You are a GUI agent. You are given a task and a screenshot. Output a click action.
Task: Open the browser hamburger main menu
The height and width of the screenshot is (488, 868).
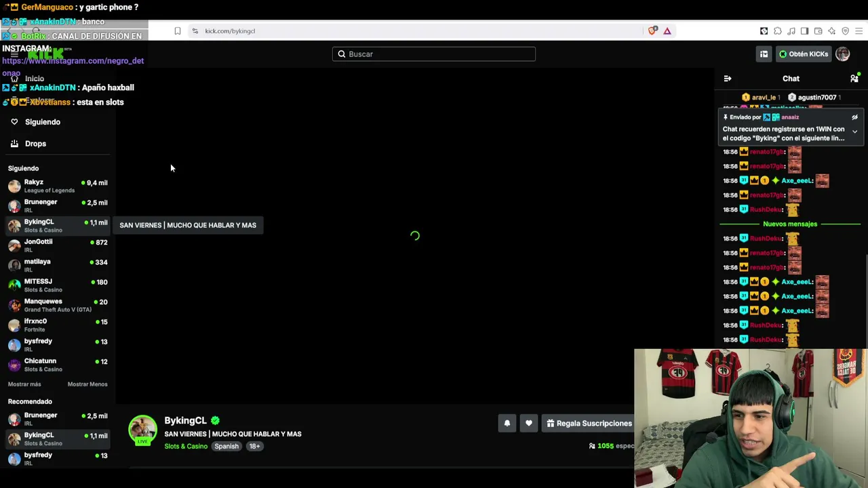coord(859,30)
